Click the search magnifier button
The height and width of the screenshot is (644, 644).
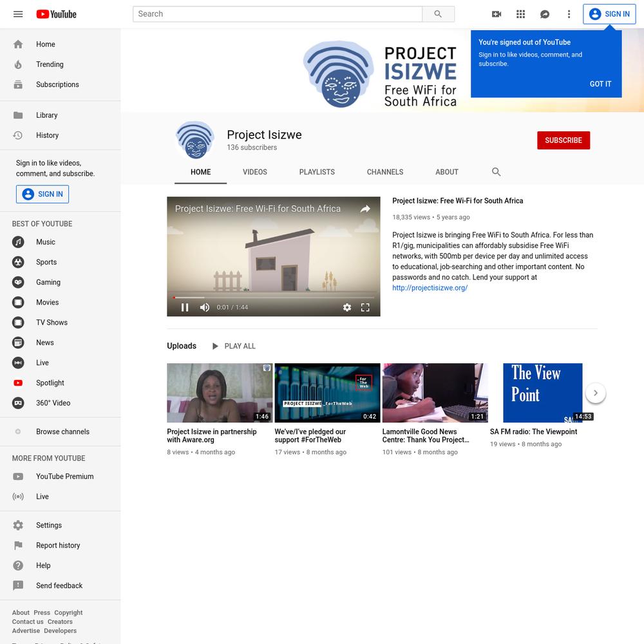(438, 14)
